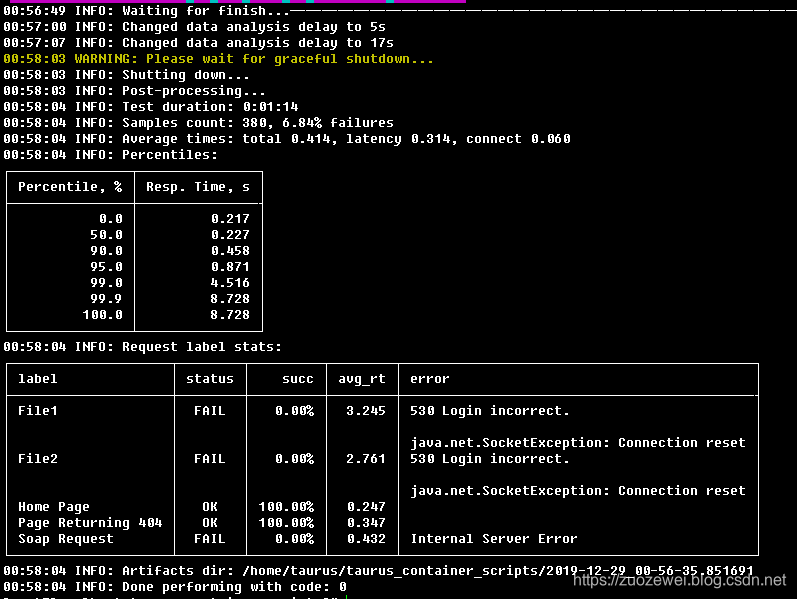The width and height of the screenshot is (797, 599).
Task: Click FAIL status in File2 row
Action: (210, 459)
